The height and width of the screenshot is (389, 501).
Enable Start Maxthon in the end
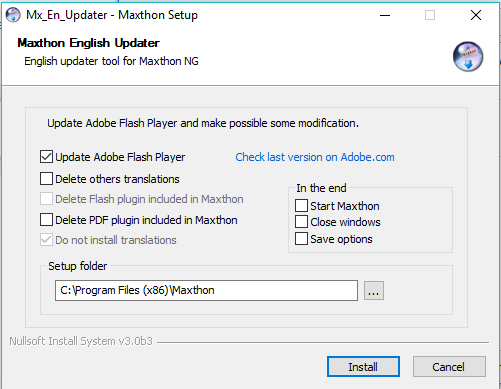(301, 206)
